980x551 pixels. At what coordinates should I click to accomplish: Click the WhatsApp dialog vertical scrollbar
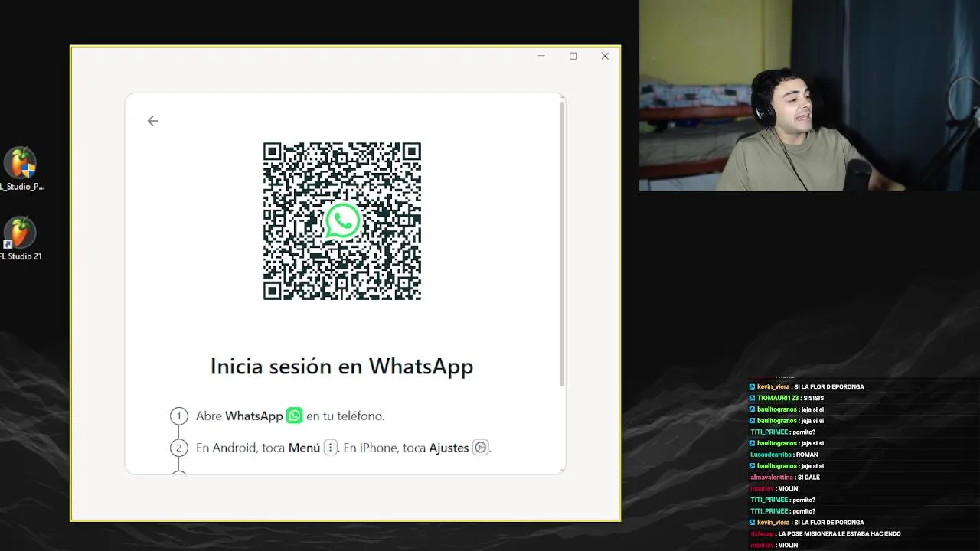tap(562, 243)
